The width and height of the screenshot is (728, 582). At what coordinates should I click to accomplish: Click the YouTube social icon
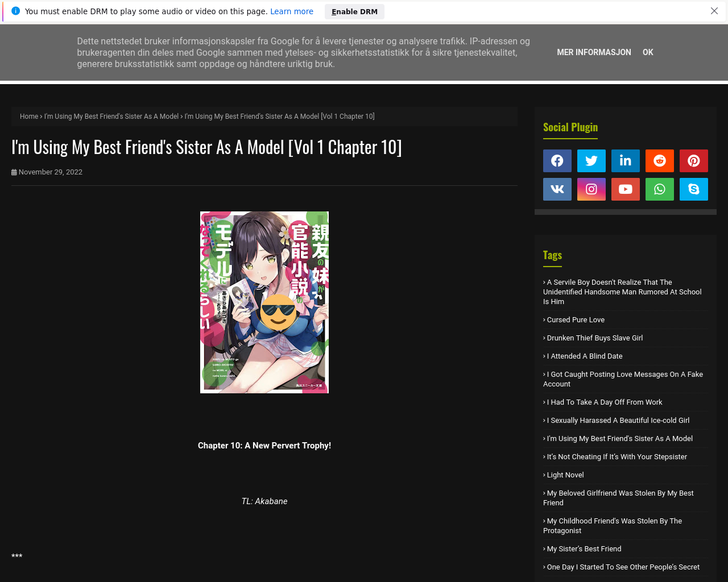(x=626, y=189)
